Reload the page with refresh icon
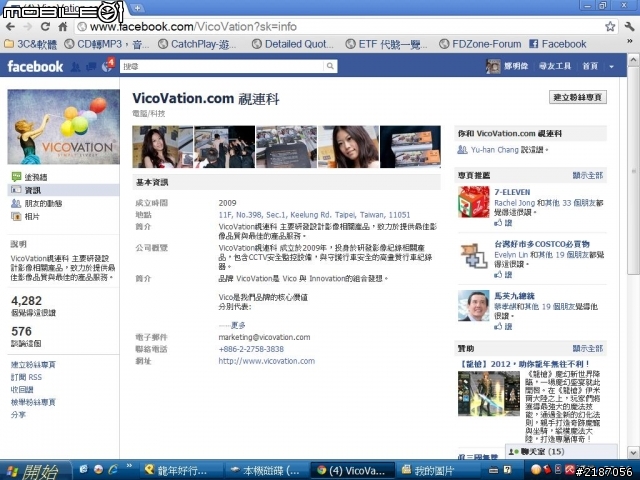The image size is (640, 480). click(x=45, y=27)
